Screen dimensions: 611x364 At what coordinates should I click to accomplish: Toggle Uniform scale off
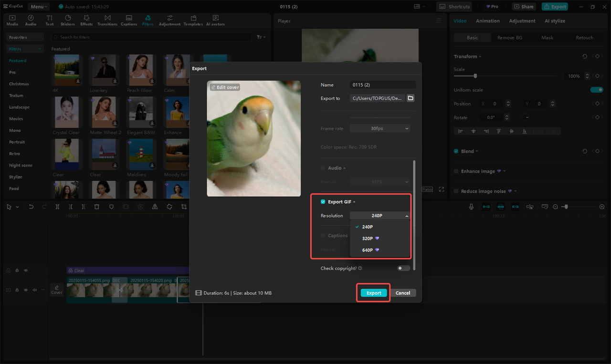tap(597, 89)
